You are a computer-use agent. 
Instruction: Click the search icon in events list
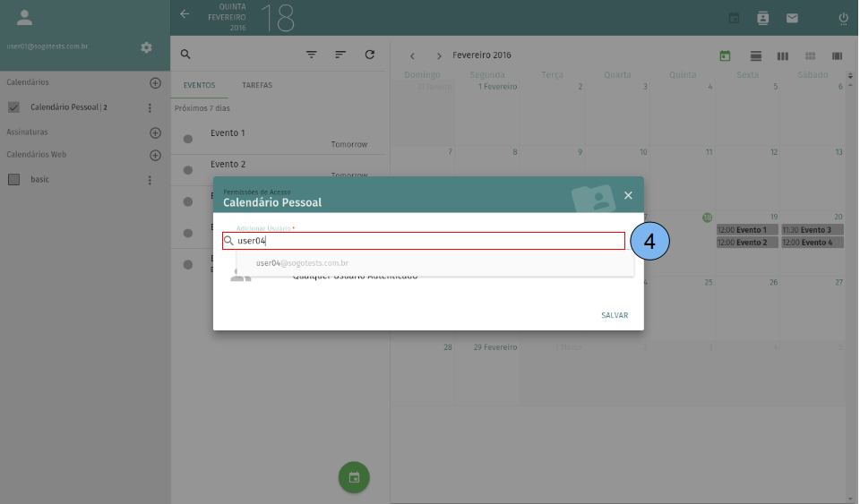[185, 54]
